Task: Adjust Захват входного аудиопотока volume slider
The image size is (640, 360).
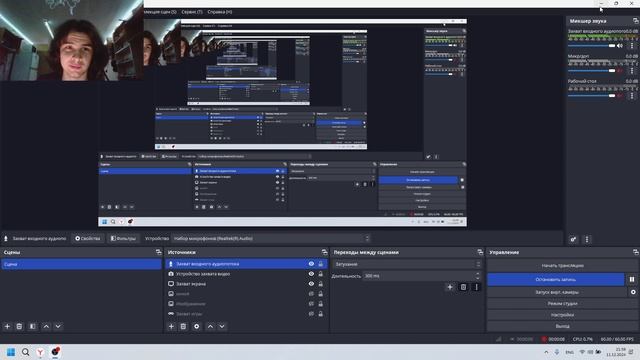Action: (591, 46)
